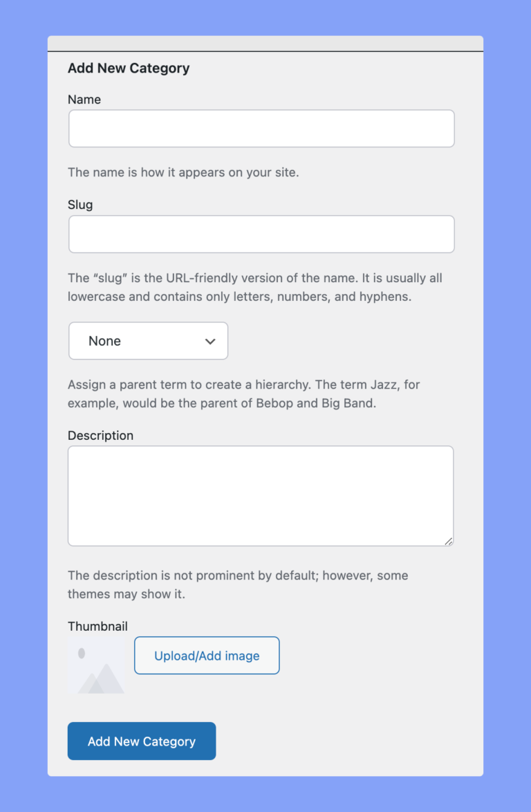Screen dimensions: 531x812
Task: Open the parent term dropdown set to None
Action: [148, 340]
